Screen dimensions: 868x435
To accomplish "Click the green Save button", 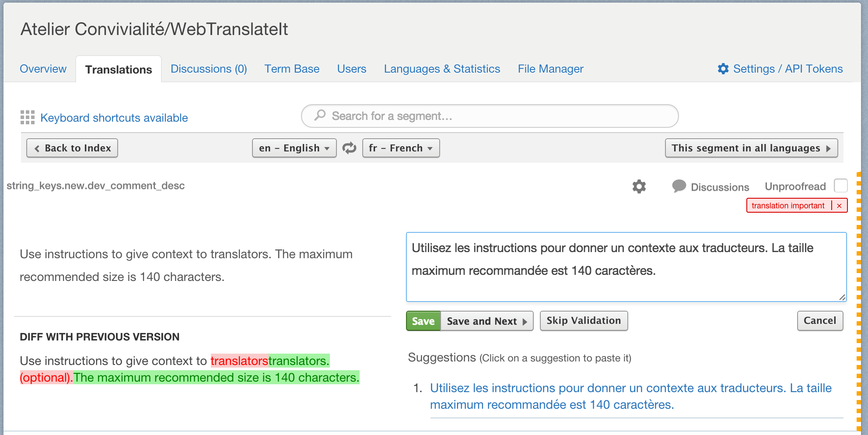I will click(x=423, y=321).
